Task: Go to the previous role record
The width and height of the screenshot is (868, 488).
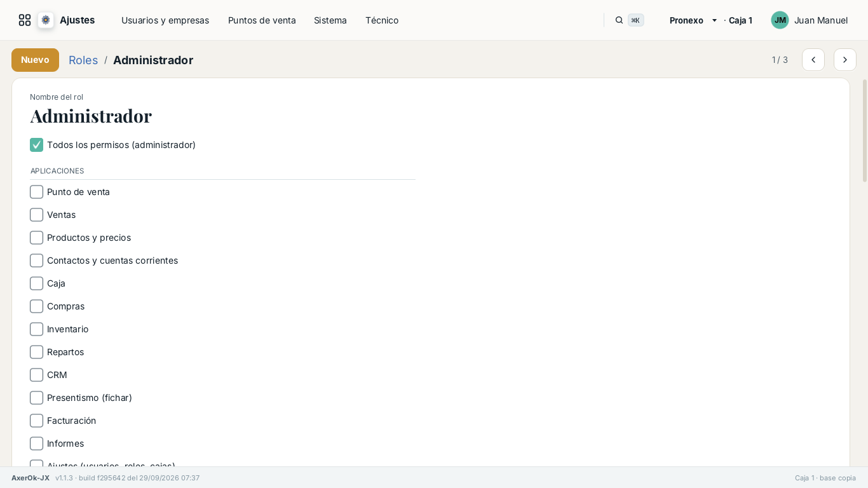Action: tap(813, 60)
